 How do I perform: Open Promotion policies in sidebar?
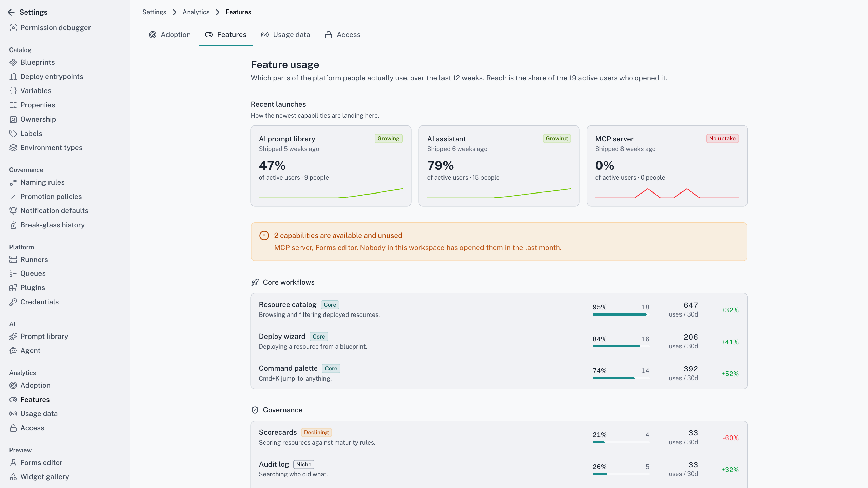51,197
